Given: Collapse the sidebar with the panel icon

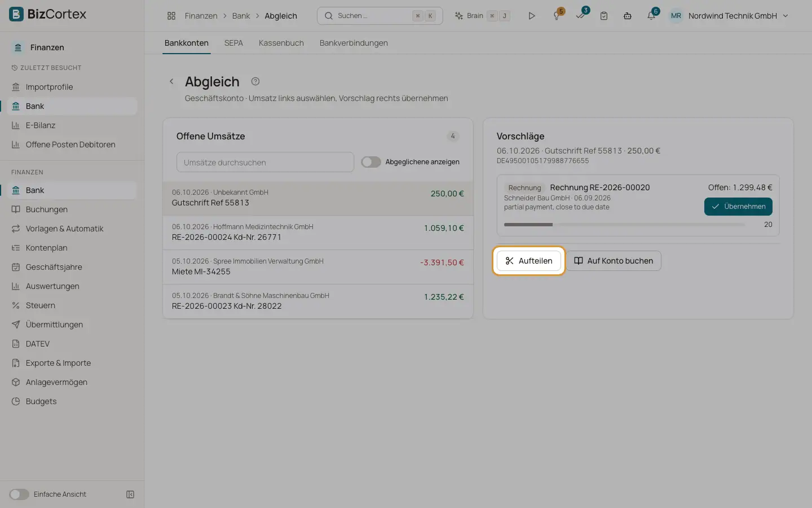Looking at the screenshot, I should click(x=130, y=494).
